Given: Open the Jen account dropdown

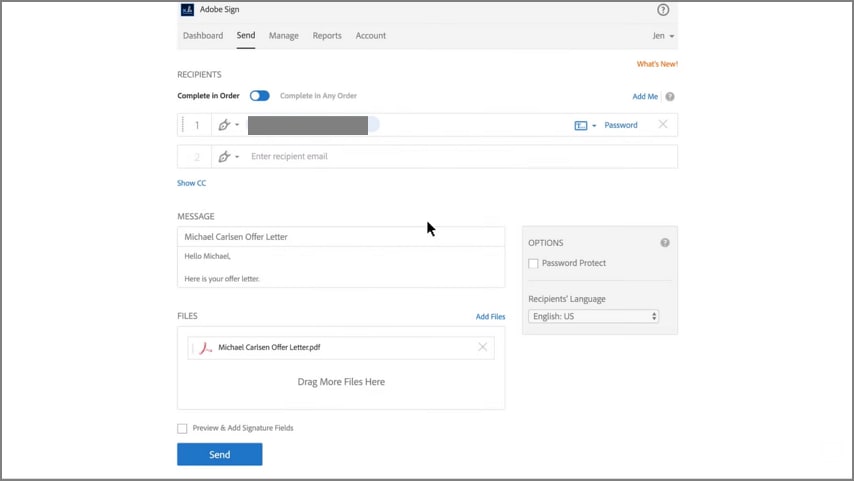Looking at the screenshot, I should (662, 36).
